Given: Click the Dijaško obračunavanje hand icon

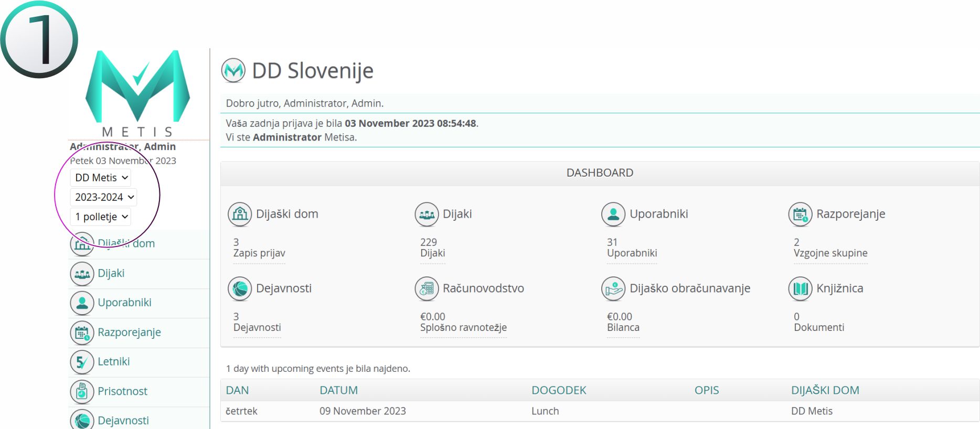Looking at the screenshot, I should tap(613, 289).
